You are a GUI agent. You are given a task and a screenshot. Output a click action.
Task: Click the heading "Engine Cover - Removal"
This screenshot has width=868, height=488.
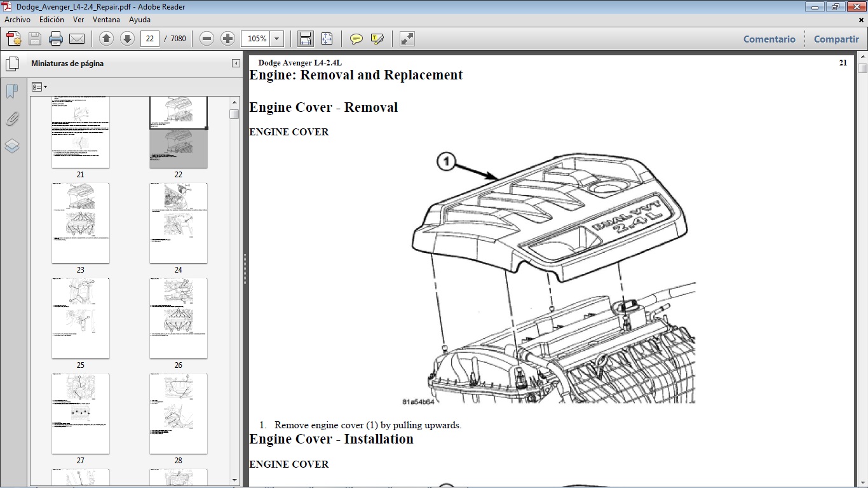click(x=323, y=107)
